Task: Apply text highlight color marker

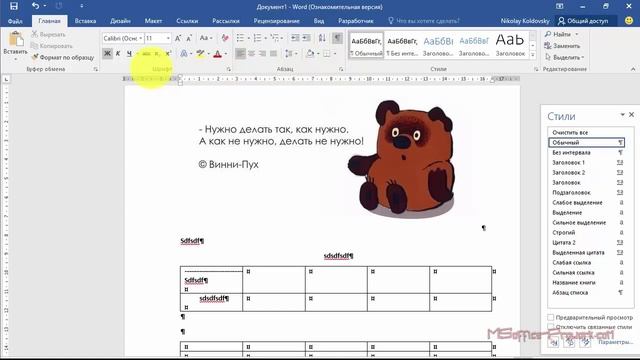Action: (x=200, y=53)
